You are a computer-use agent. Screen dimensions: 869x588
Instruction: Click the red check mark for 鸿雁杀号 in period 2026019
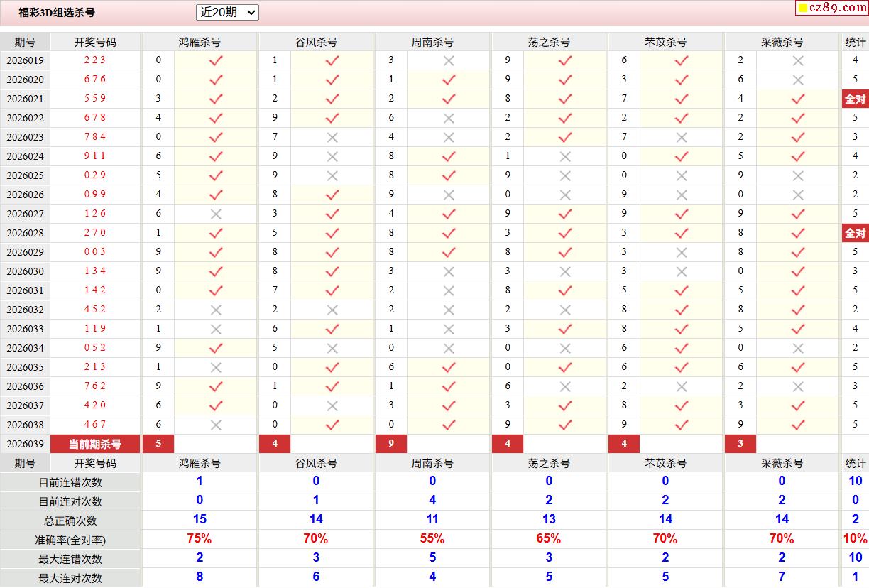point(216,60)
